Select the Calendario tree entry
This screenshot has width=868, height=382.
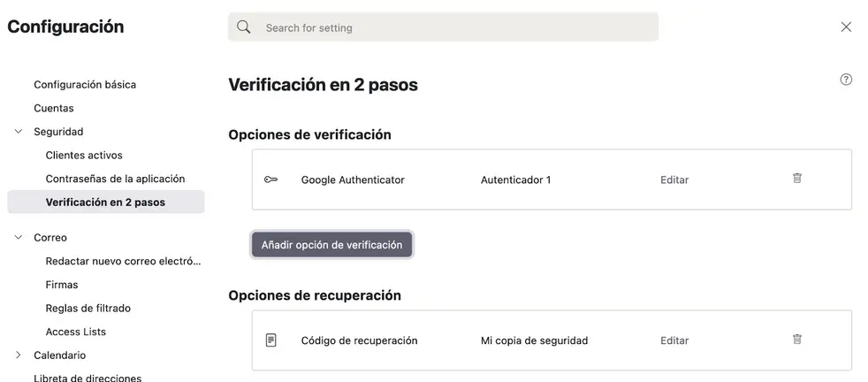coord(60,355)
